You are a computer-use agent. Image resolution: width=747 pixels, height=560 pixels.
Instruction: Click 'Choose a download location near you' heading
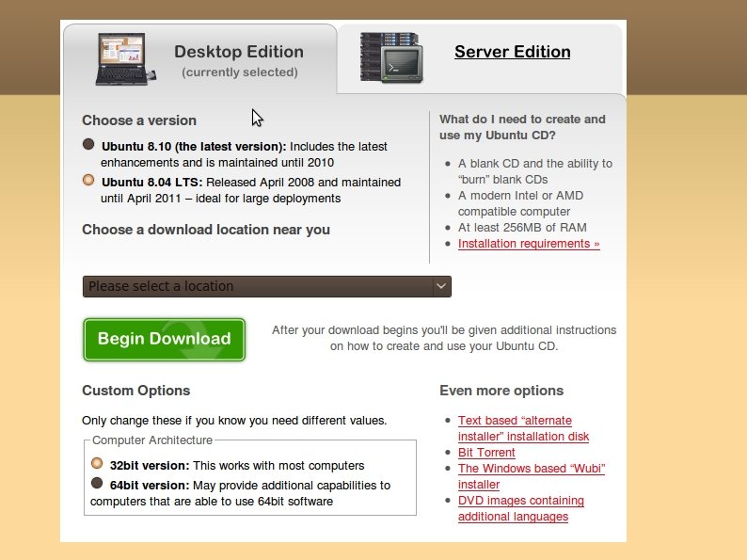pyautogui.click(x=206, y=230)
